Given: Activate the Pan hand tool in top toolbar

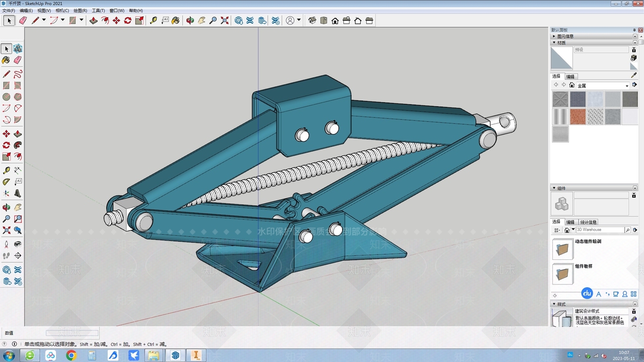Looking at the screenshot, I should [202, 21].
